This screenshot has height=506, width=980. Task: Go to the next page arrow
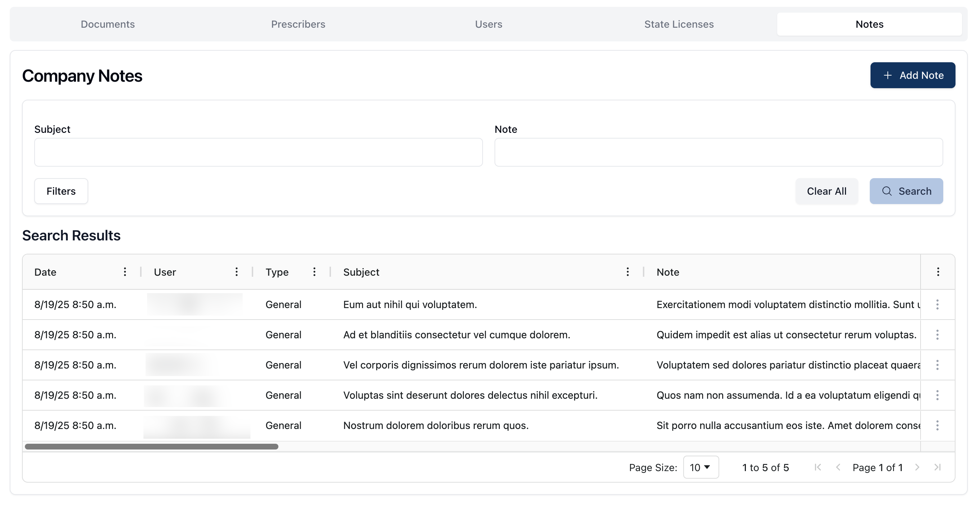pyautogui.click(x=917, y=467)
